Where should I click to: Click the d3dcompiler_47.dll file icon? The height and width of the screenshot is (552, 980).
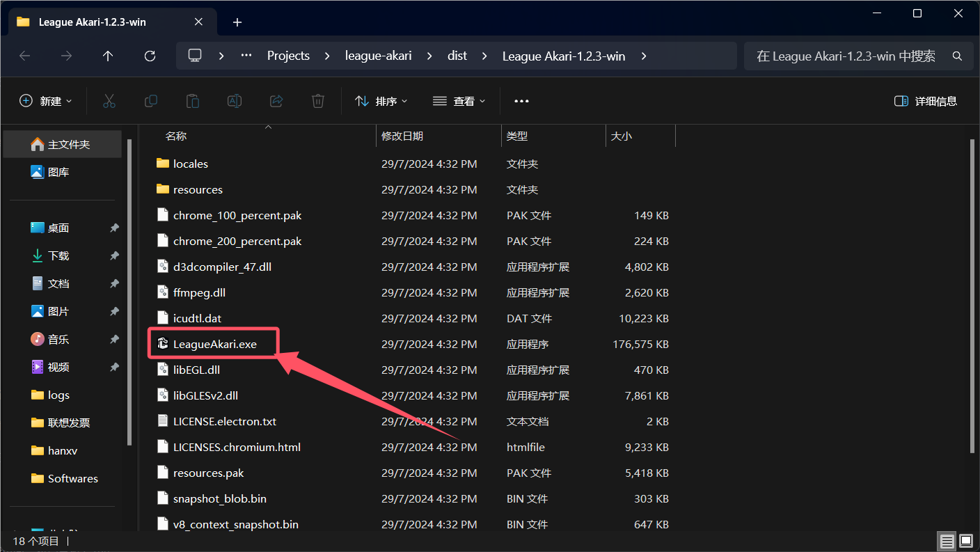pyautogui.click(x=163, y=267)
